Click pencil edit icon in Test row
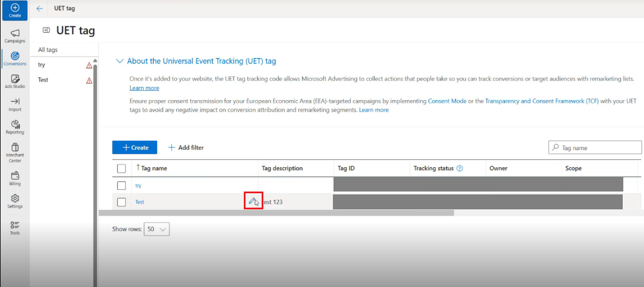Screen dimensions: 644x287 coord(252,201)
